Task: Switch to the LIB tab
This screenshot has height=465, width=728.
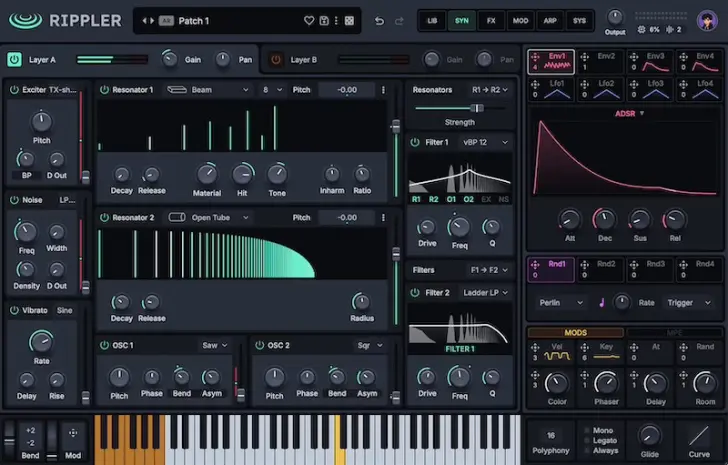Action: (432, 20)
